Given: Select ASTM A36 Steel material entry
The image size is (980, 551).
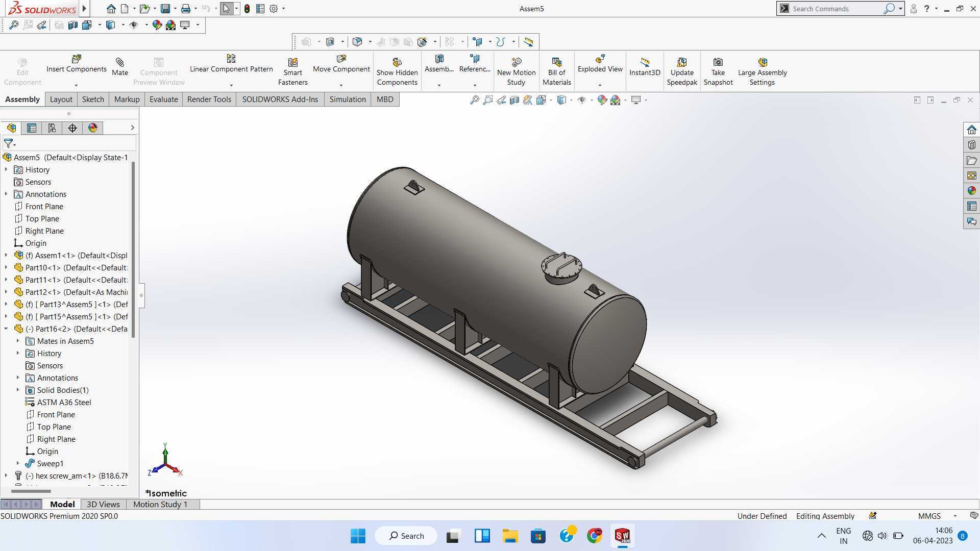Looking at the screenshot, I should coord(64,403).
